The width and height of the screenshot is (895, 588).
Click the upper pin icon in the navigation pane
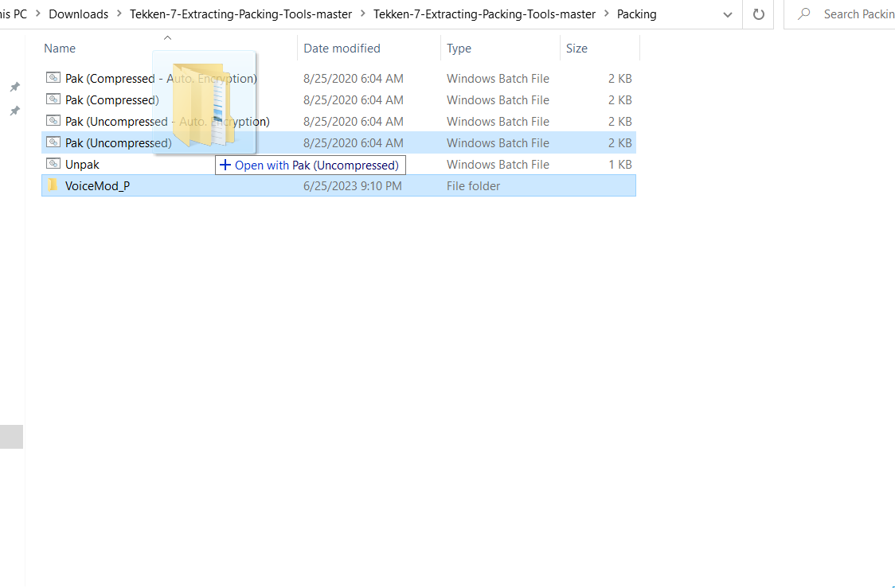15,87
